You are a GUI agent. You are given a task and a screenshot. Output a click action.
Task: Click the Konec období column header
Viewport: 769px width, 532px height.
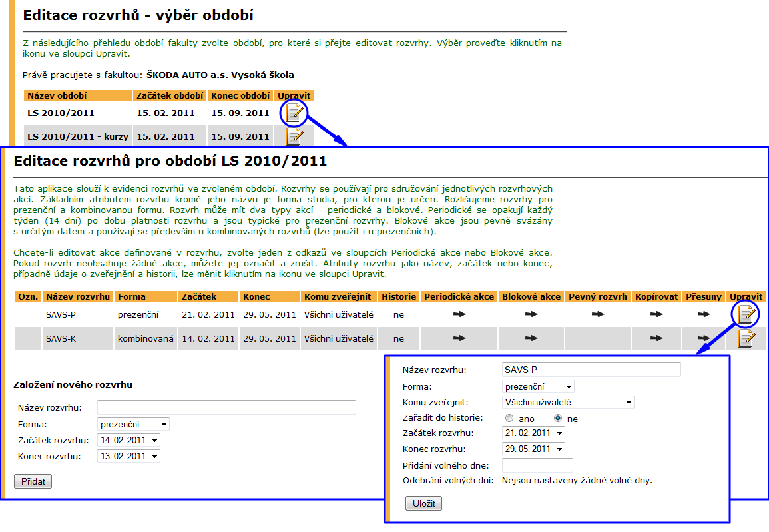(x=240, y=96)
